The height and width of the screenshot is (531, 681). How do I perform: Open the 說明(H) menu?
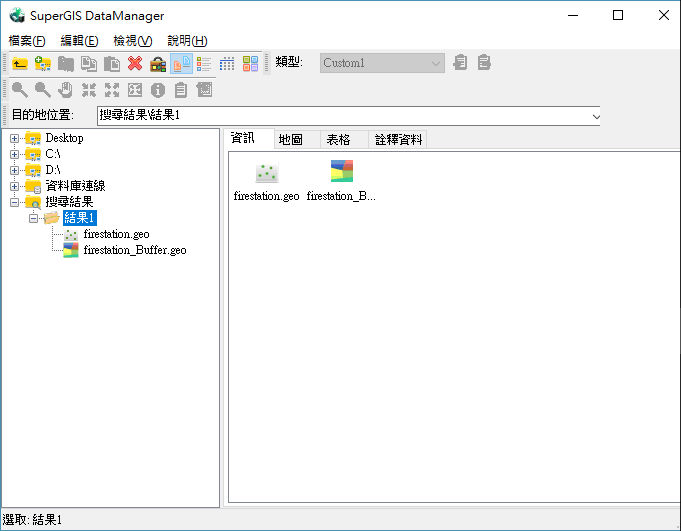point(187,41)
